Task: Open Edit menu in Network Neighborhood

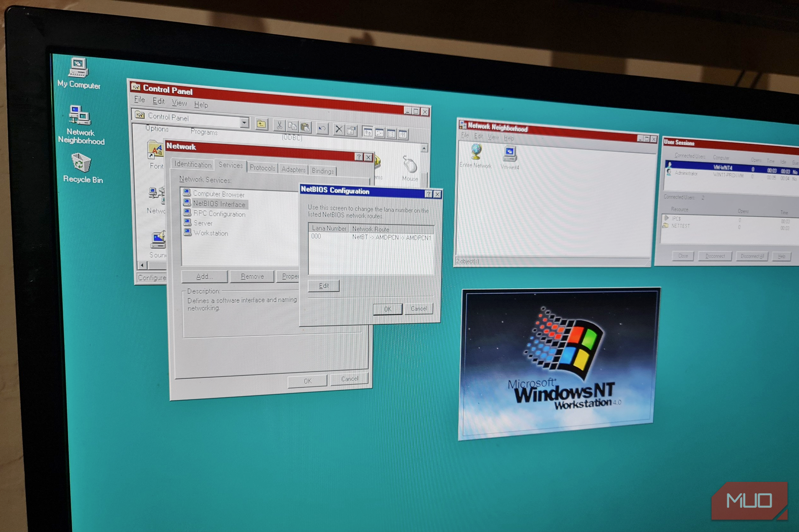Action: tap(478, 136)
